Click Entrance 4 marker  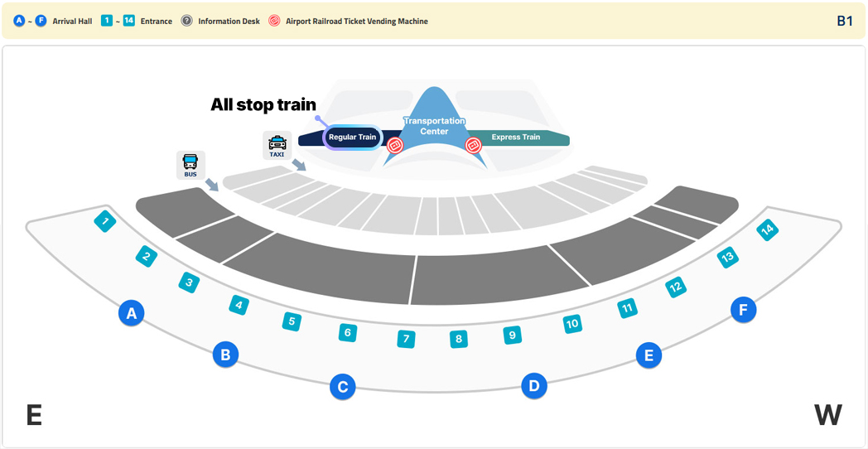click(x=239, y=305)
